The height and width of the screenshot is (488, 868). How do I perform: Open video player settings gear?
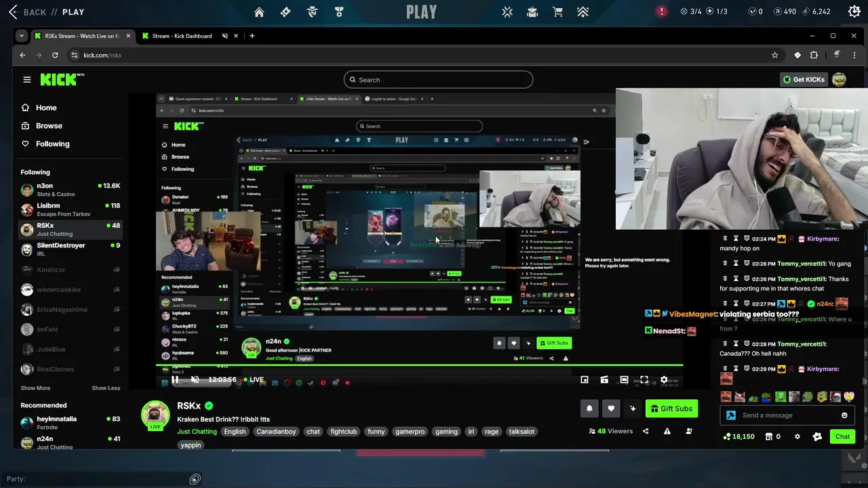coord(664,380)
